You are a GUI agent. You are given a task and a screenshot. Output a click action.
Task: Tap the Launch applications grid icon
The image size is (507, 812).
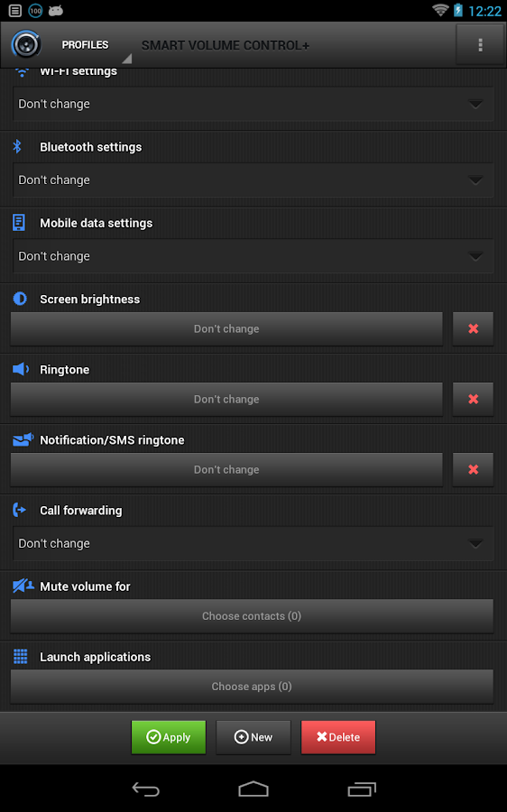tap(20, 656)
